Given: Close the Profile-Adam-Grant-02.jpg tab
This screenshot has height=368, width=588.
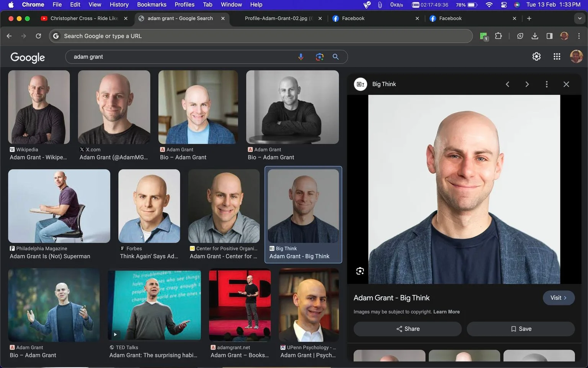Looking at the screenshot, I should click(320, 18).
